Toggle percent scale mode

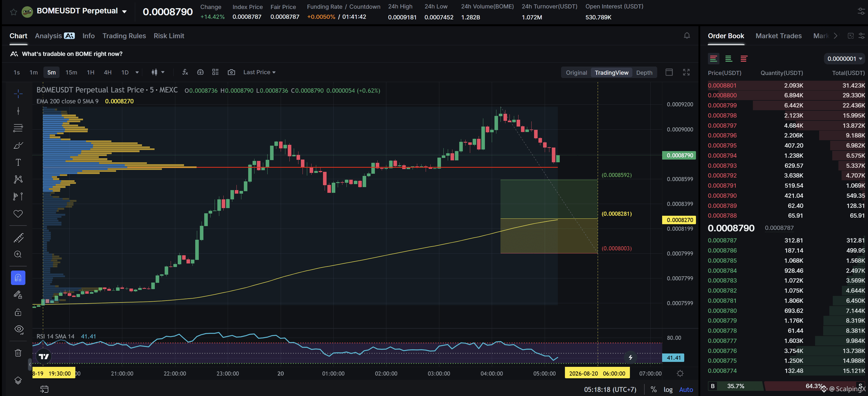tap(653, 390)
